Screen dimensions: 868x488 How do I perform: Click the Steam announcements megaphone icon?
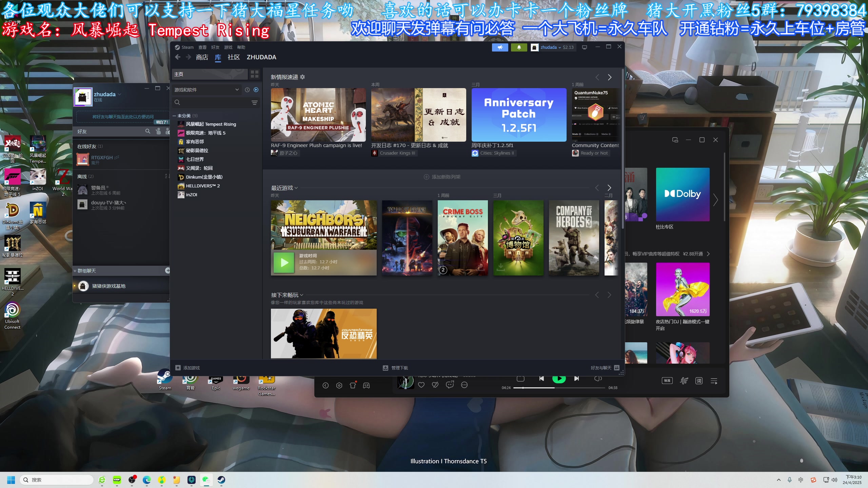coord(500,47)
